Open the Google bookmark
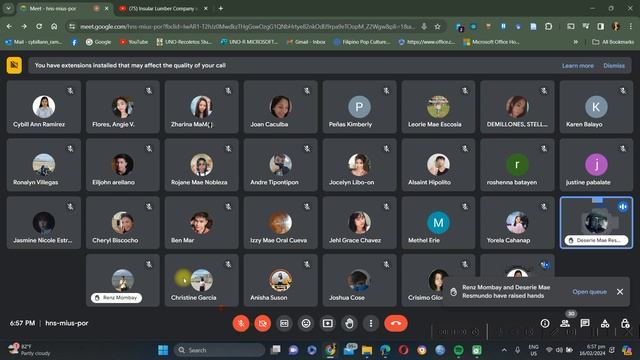The width and height of the screenshot is (640, 360). point(98,42)
